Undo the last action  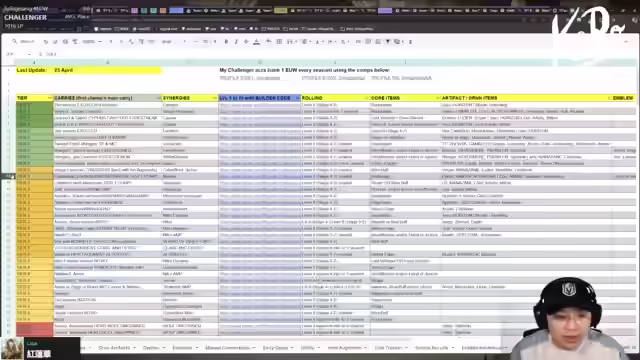coord(46,42)
